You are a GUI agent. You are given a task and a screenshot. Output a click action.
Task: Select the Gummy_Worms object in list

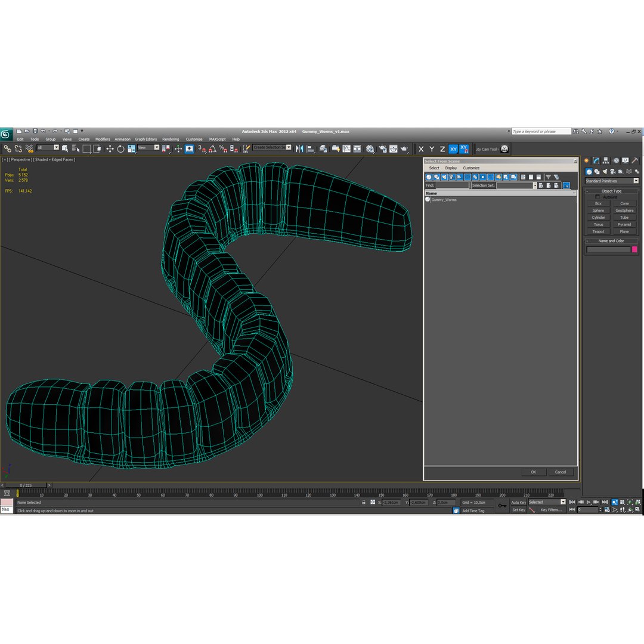444,200
